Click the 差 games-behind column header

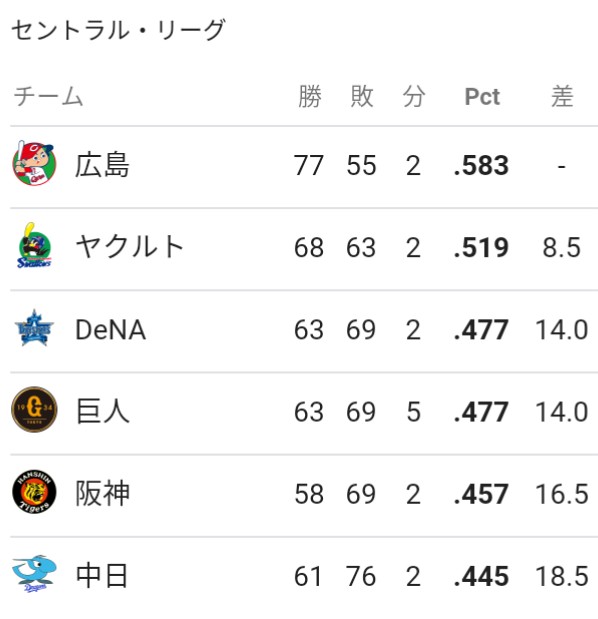click(562, 96)
